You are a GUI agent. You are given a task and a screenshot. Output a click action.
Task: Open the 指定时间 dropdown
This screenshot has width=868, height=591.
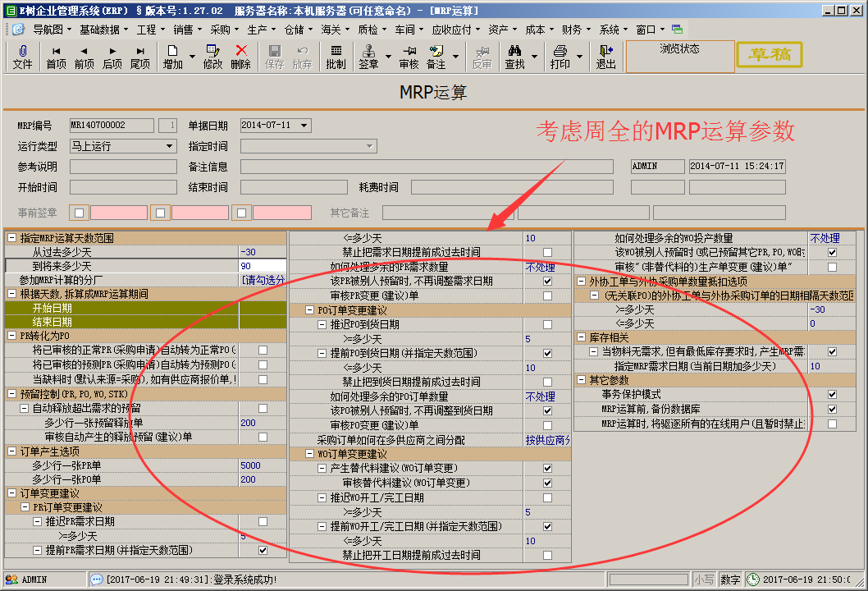click(370, 146)
